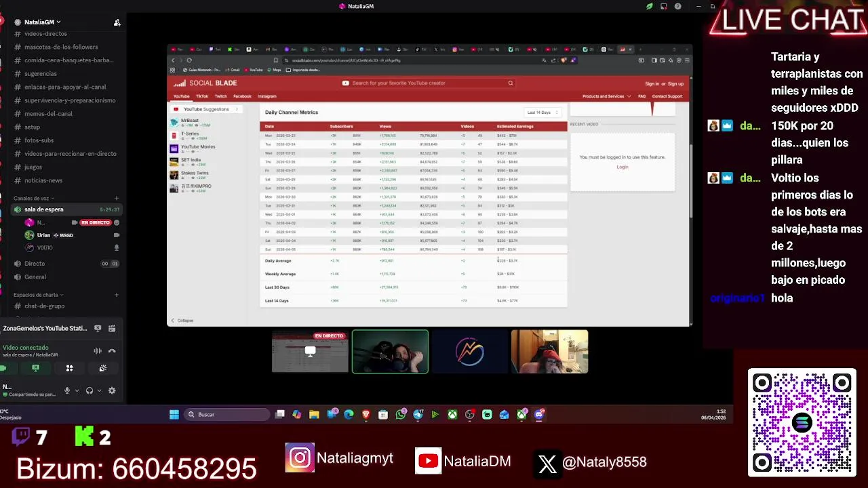Switch to the Instagram platform tab
Screen dimensions: 868x488
pos(267,96)
